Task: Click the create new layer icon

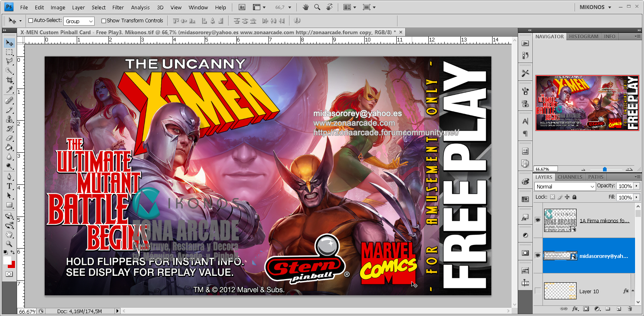Action: tap(619, 309)
